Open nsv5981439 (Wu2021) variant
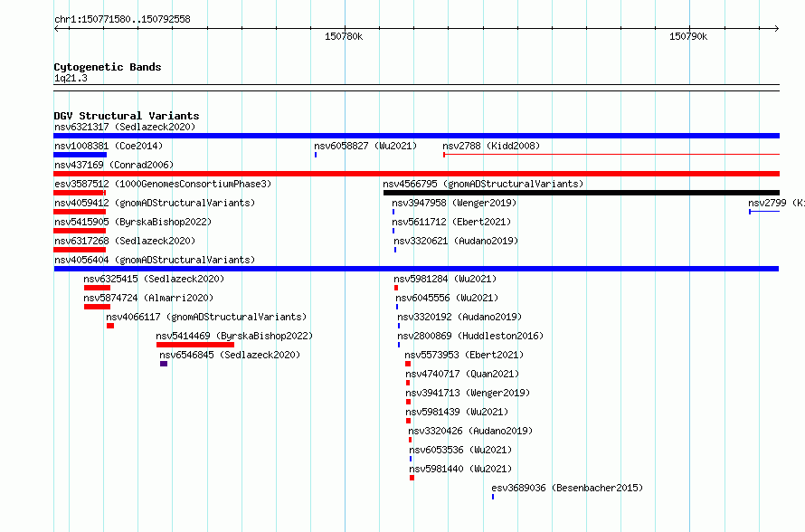Viewport: 805px width, 532px height. click(x=457, y=412)
